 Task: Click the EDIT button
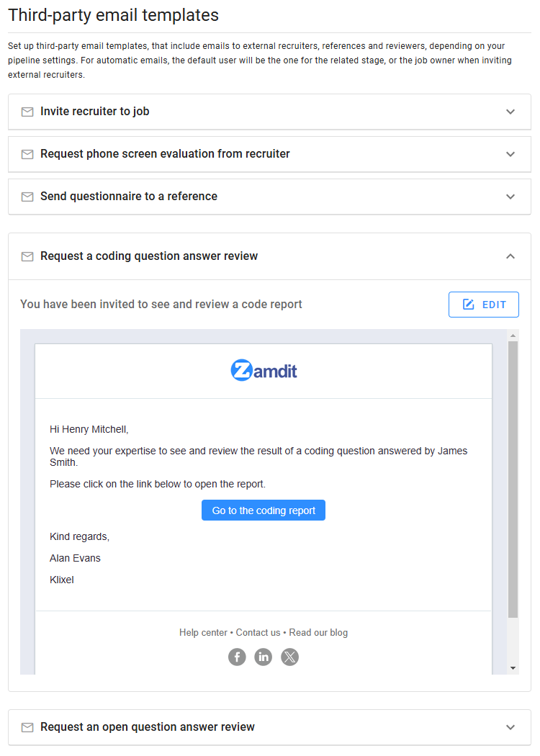483,304
